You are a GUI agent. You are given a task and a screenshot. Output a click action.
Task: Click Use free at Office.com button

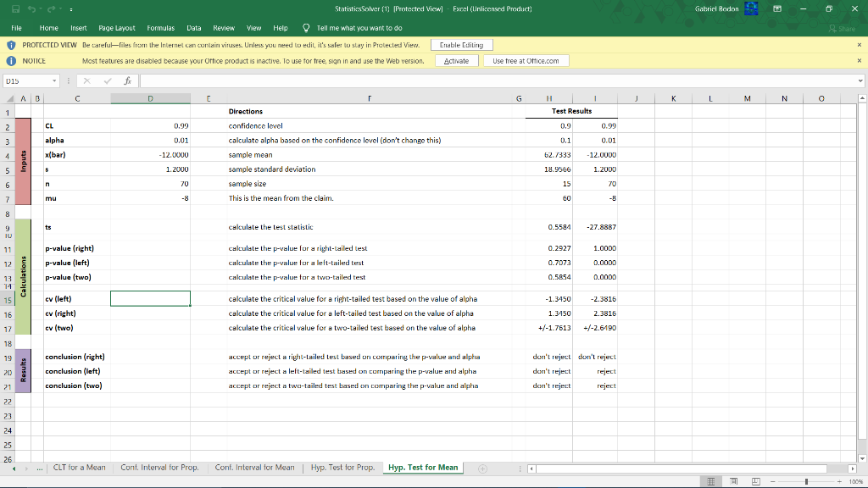click(526, 61)
